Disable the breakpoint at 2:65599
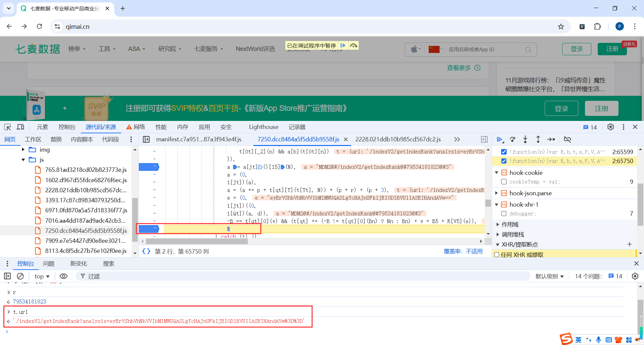644x345 pixels. click(x=504, y=152)
